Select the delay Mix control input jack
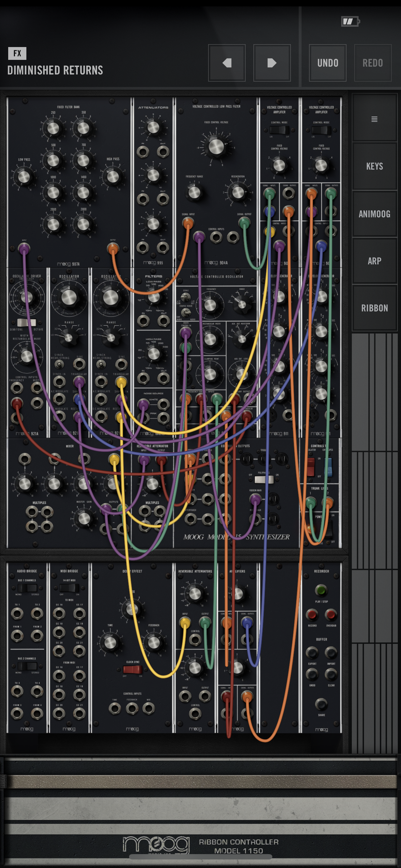This screenshot has width=401, height=868. [149, 709]
